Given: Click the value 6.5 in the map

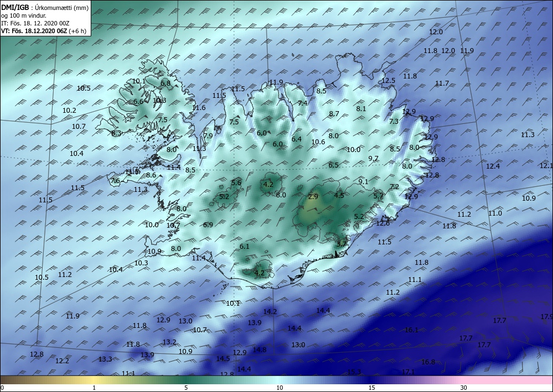Looking at the screenshot, I should (333, 165).
